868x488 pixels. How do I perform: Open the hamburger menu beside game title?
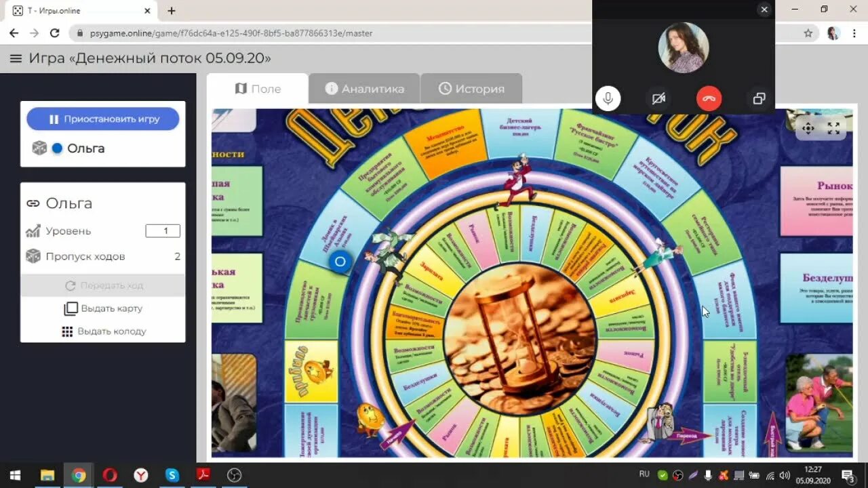pos(16,58)
